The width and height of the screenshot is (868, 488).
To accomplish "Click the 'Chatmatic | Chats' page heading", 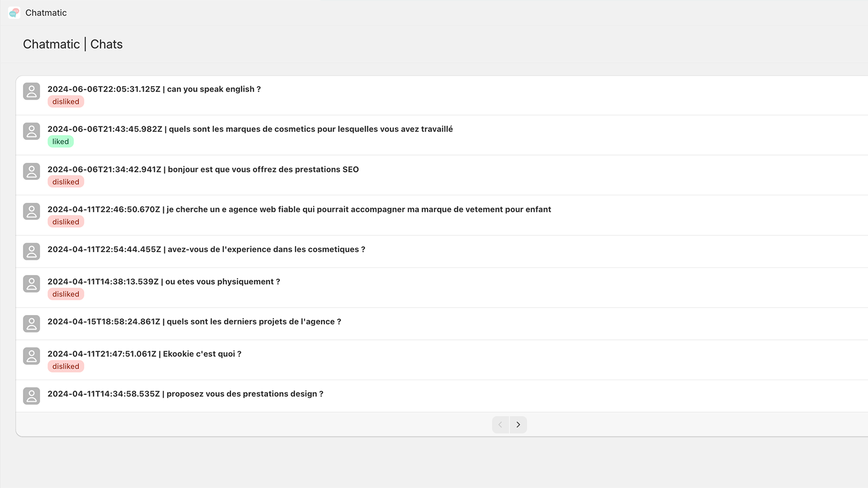I will coord(73,44).
